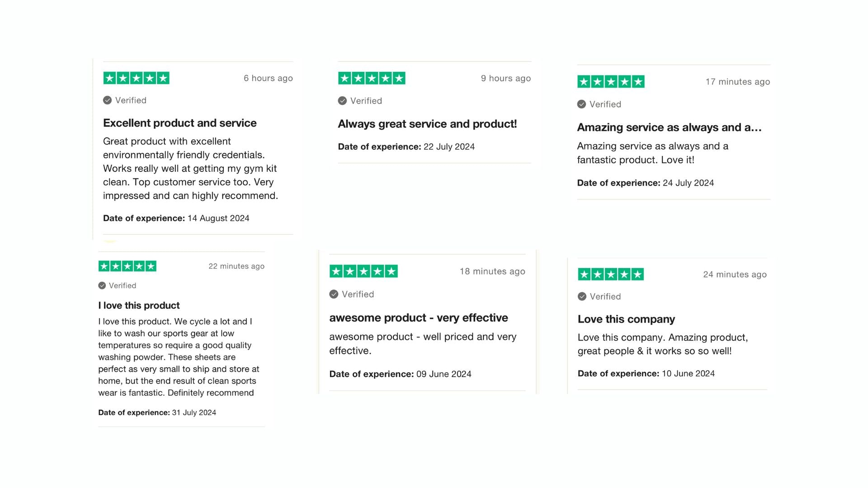This screenshot has height=488, width=868.
Task: Click the verified icon on the 22 minutes ago review
Action: pos(102,286)
